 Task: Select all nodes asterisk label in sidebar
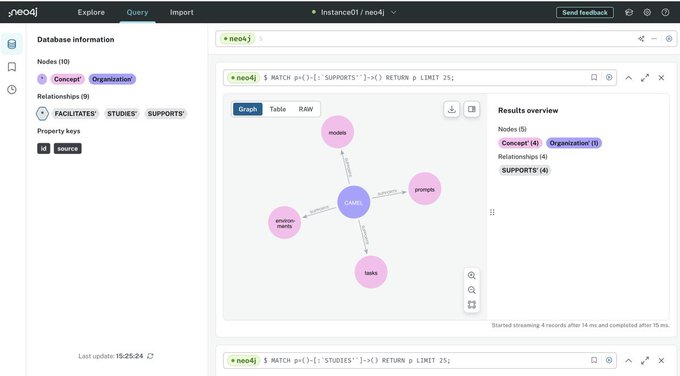click(x=42, y=79)
